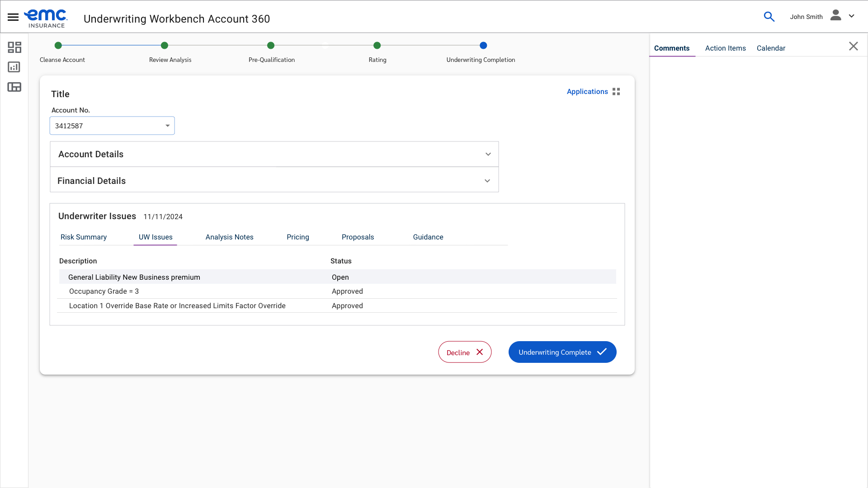Expand the Account Details section
Screen dimensions: 868x488
(488, 155)
